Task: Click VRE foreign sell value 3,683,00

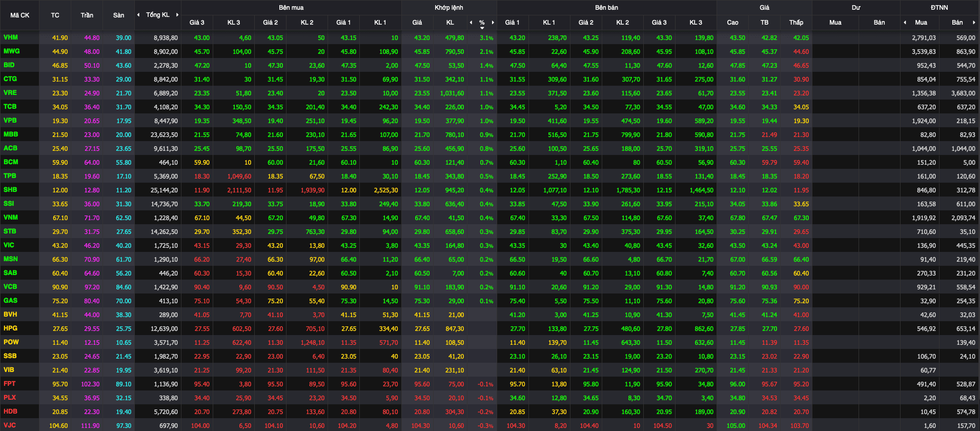Action: [x=963, y=93]
